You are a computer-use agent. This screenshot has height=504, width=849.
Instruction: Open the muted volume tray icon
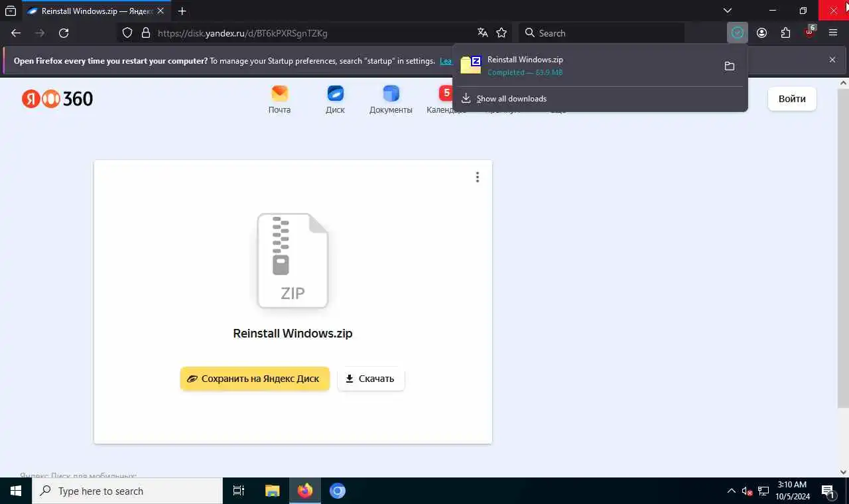pyautogui.click(x=747, y=491)
